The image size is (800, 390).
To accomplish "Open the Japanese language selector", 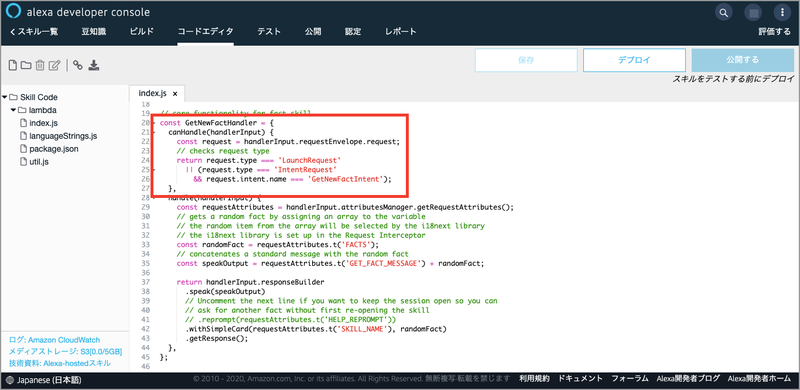I will click(x=44, y=380).
